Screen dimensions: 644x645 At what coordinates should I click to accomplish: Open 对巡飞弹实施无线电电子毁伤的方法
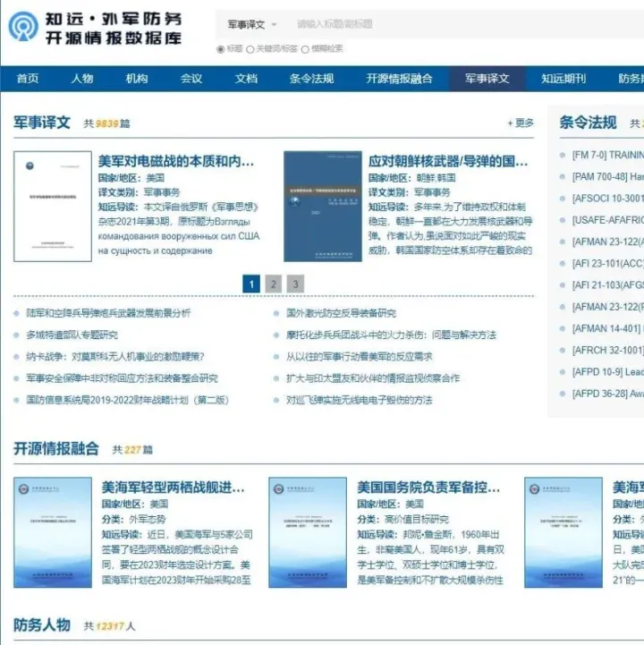click(360, 400)
